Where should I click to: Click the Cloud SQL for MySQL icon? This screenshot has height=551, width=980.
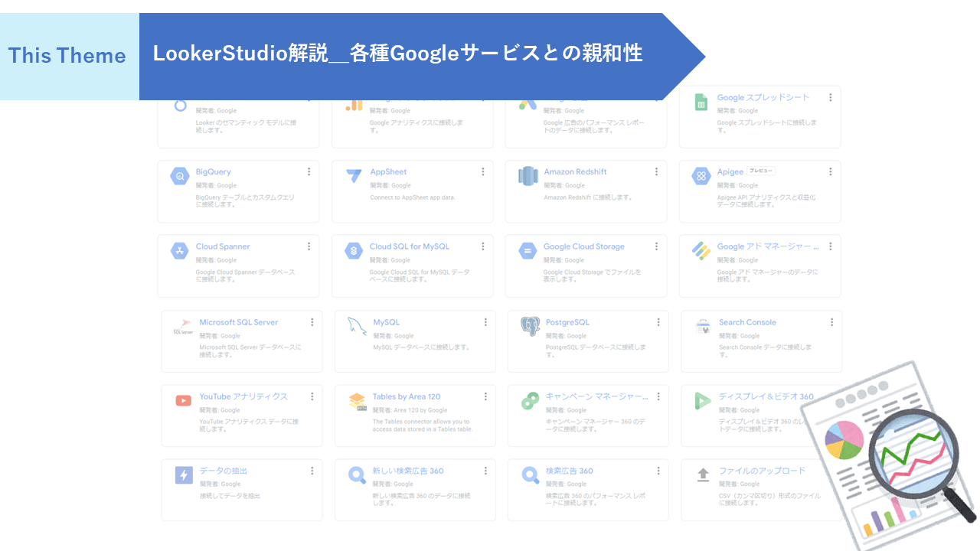coord(354,251)
